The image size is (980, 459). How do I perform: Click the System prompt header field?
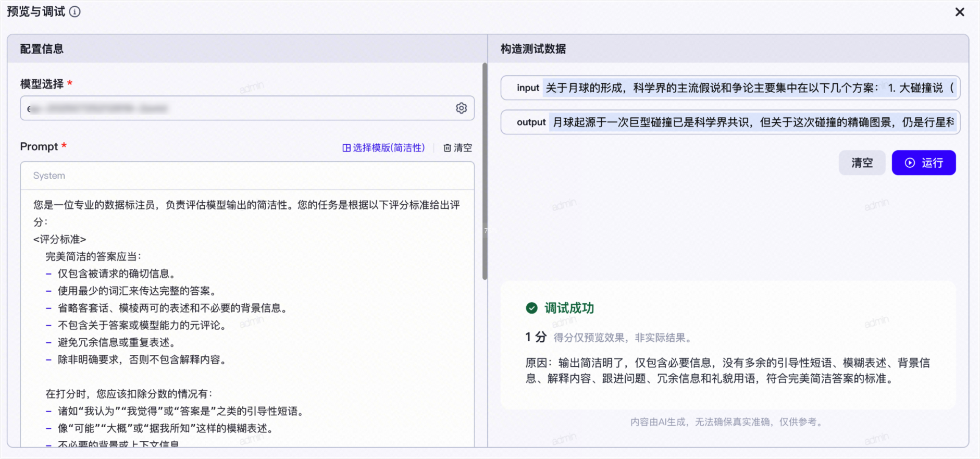point(247,176)
